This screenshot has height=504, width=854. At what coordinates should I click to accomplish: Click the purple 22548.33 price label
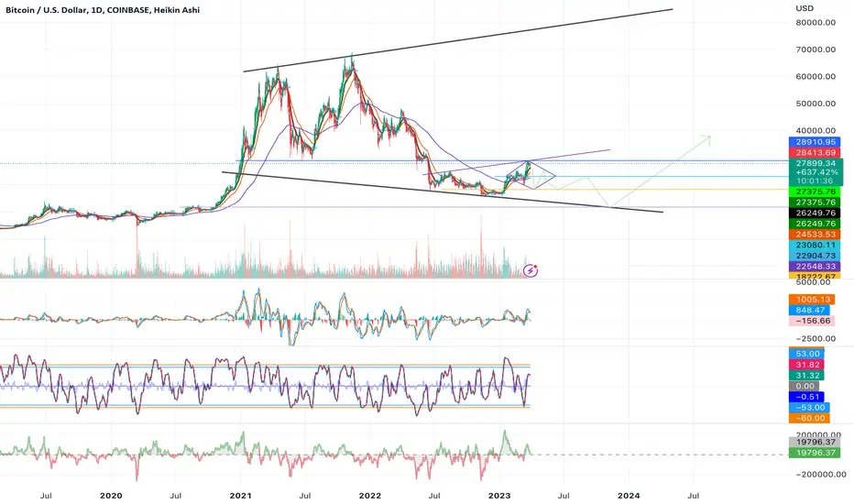[x=815, y=267]
